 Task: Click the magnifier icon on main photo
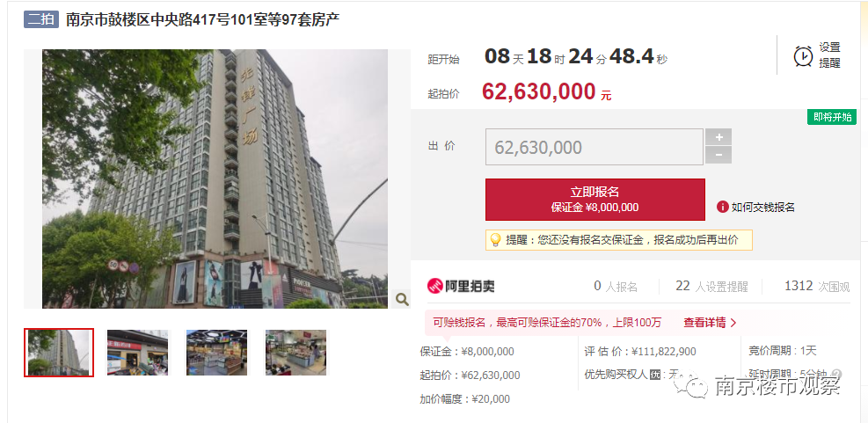(402, 300)
